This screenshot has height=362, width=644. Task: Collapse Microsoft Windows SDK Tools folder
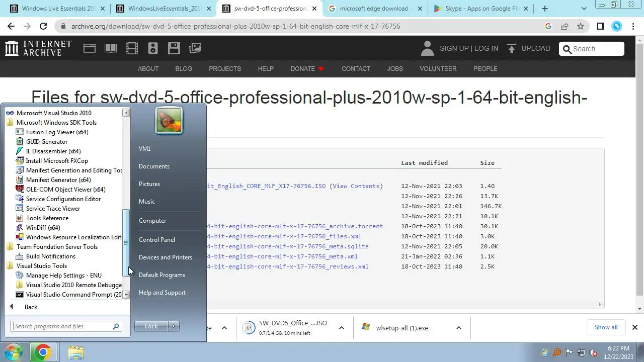56,123
